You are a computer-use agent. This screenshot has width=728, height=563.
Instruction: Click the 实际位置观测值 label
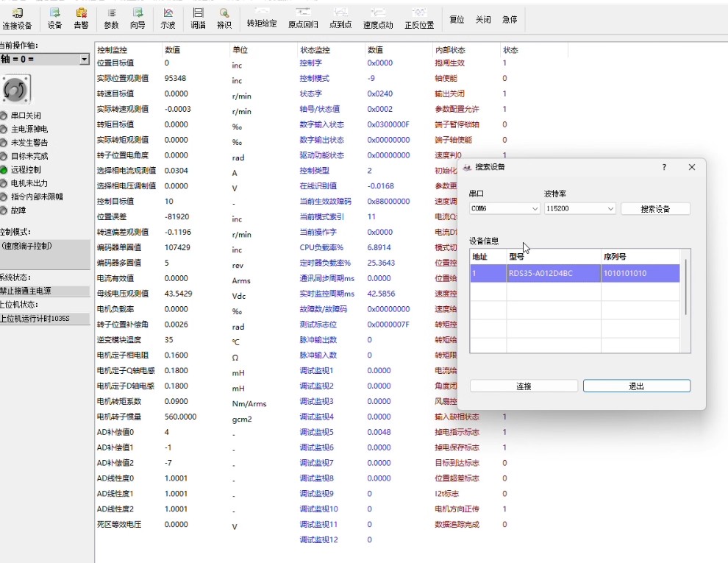coord(123,79)
